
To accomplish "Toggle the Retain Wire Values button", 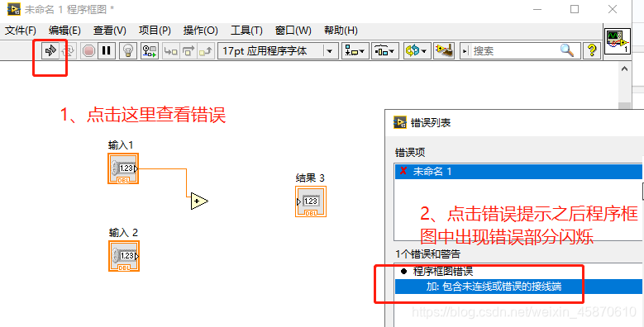I will (x=150, y=51).
